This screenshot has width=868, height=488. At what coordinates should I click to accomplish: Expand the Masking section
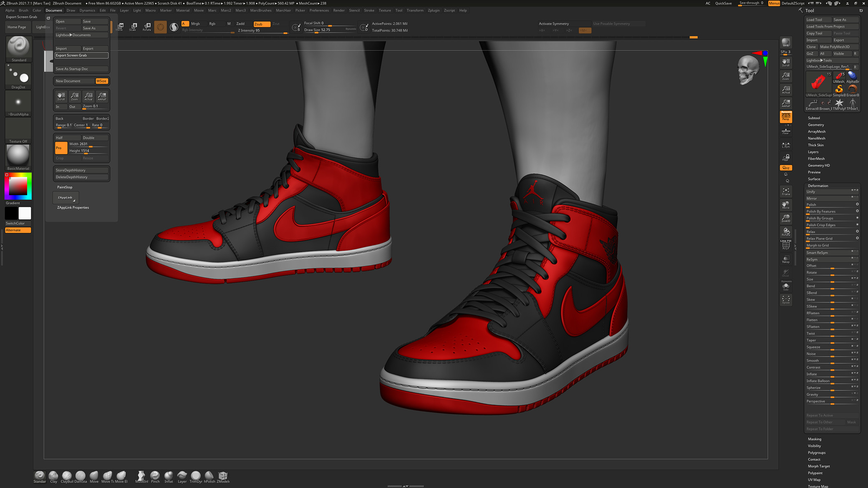coord(815,439)
